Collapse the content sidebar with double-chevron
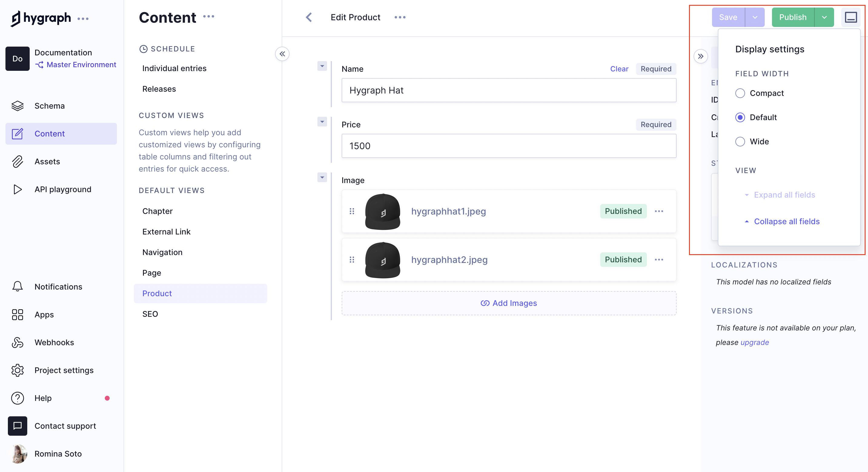Screen dimensions: 868x472 [282, 54]
